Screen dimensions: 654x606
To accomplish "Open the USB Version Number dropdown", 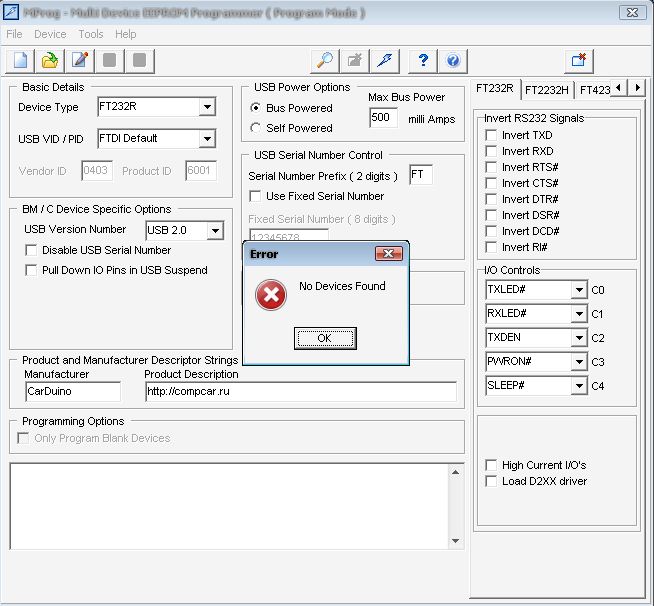I will (x=215, y=231).
